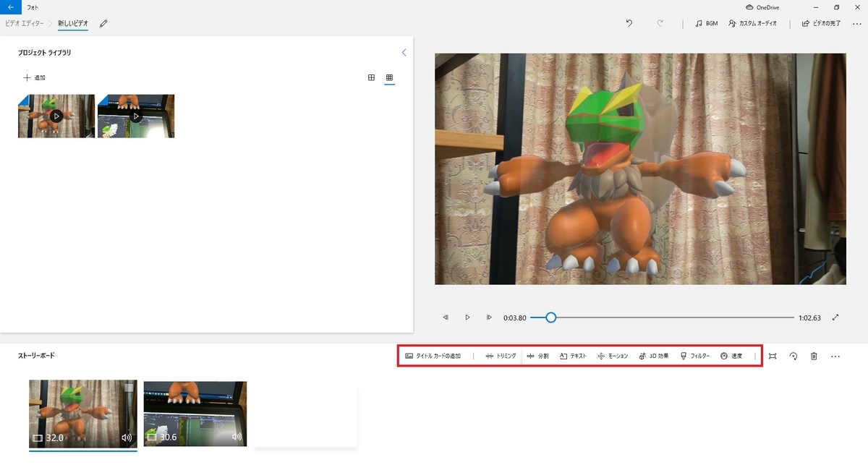868x470 pixels.
Task: Open the 分割 split tool
Action: pyautogui.click(x=537, y=356)
